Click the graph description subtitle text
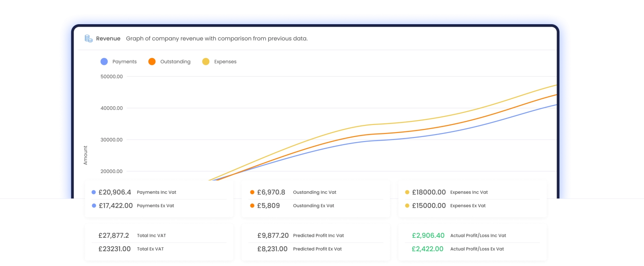The image size is (644, 266). (x=217, y=39)
